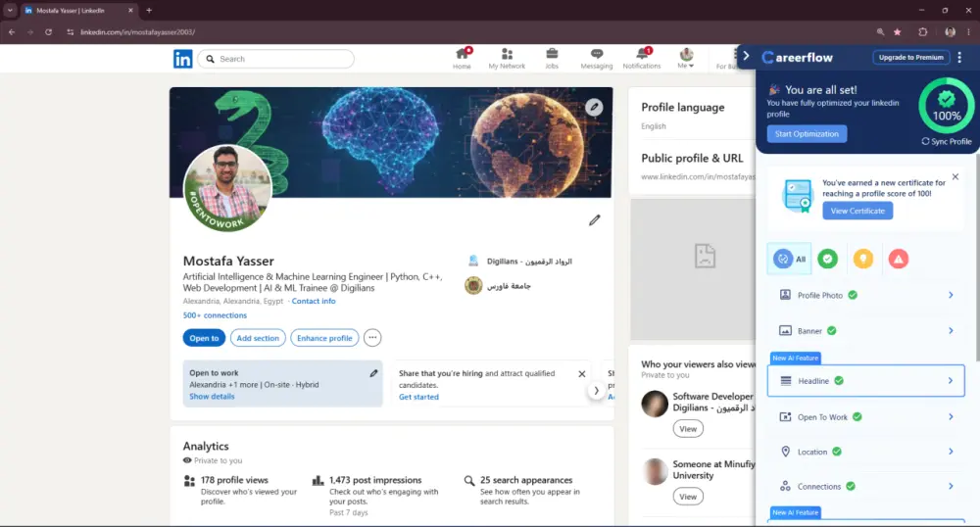Viewport: 980px width, 527px height.
Task: Expand the Profile Photo item
Action: (x=866, y=296)
